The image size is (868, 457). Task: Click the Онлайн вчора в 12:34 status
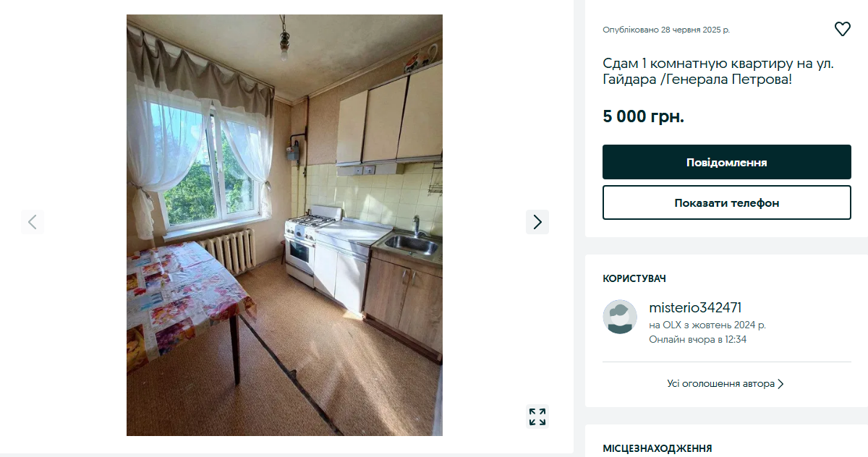pos(697,339)
